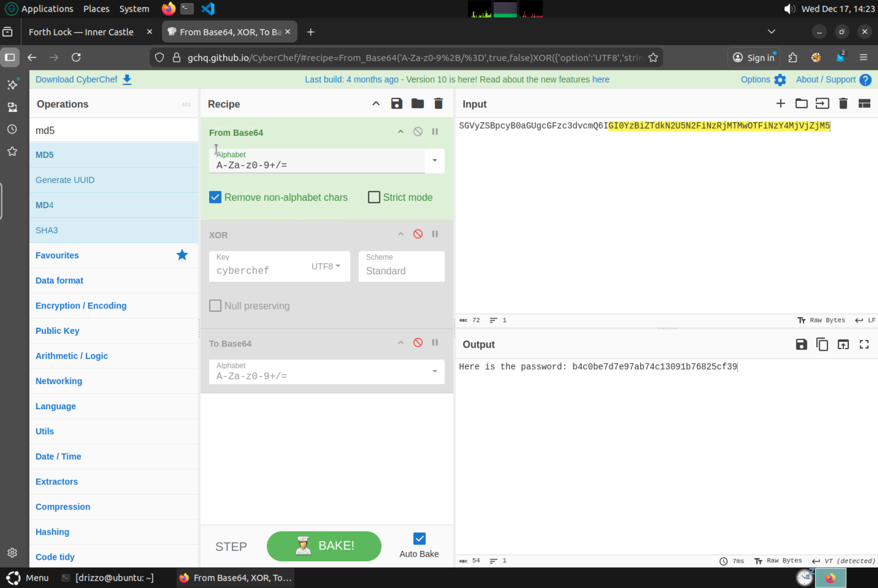Click the BAKE! button

324,546
